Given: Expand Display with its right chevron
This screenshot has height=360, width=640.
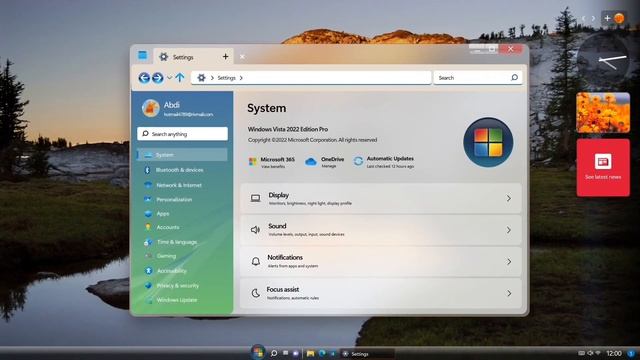Looking at the screenshot, I should coord(509,198).
